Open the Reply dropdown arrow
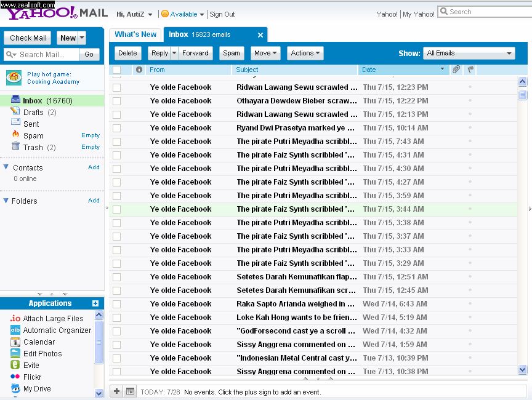Viewport: 532px width, 400px height. 174,53
